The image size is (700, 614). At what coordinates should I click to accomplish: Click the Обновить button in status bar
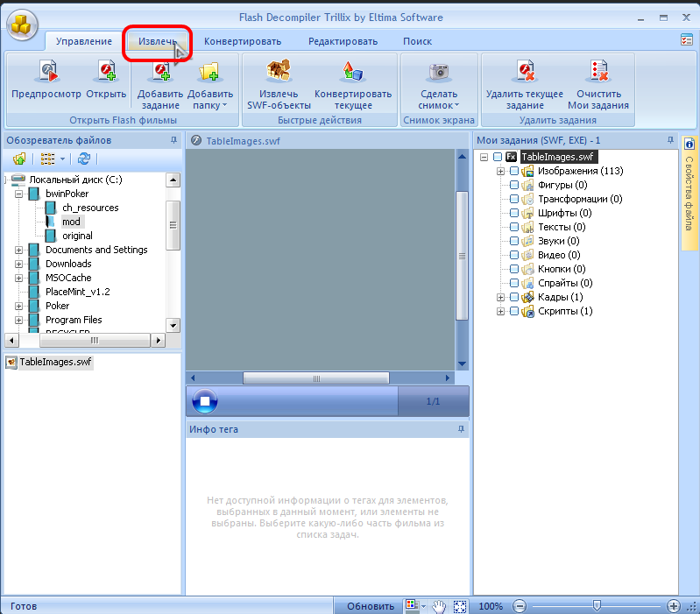coord(371,606)
